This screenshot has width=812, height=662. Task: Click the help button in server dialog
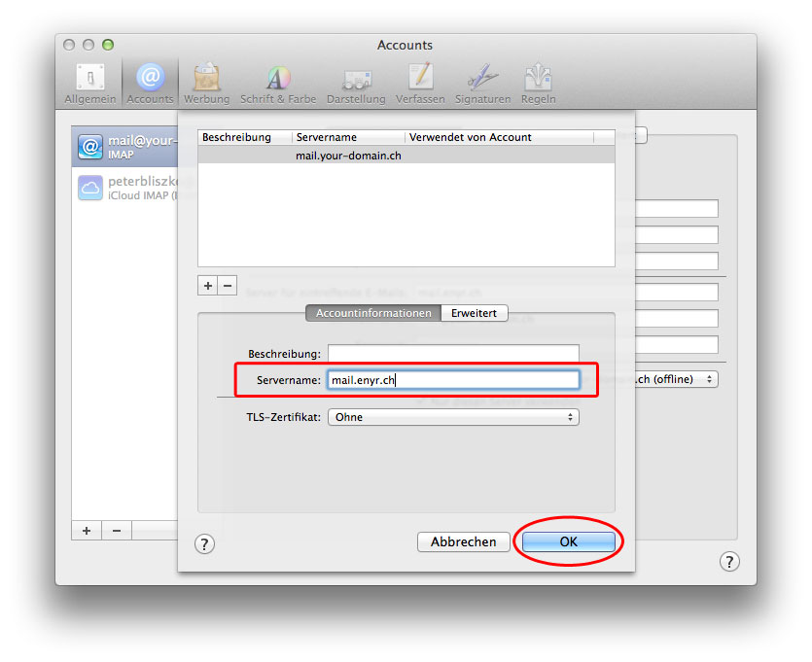point(204,544)
